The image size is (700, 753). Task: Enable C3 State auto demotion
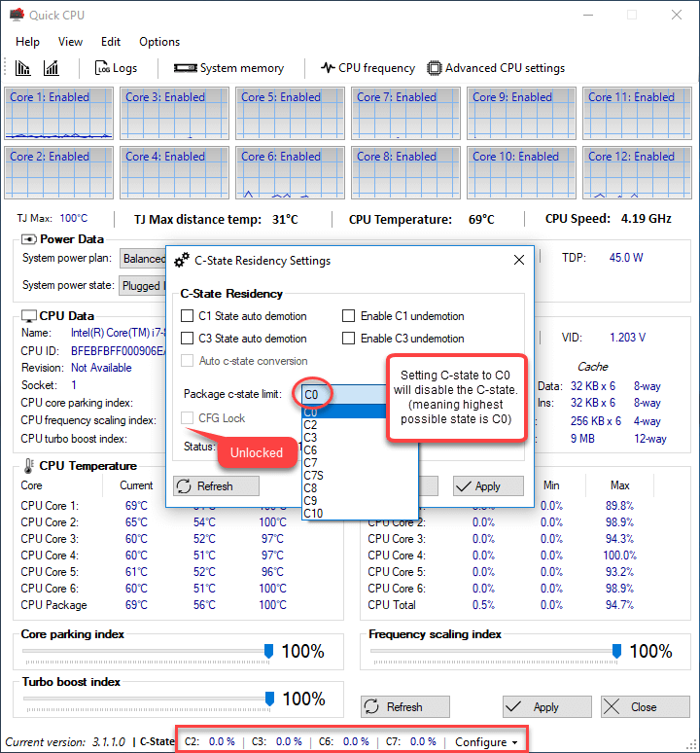187,339
